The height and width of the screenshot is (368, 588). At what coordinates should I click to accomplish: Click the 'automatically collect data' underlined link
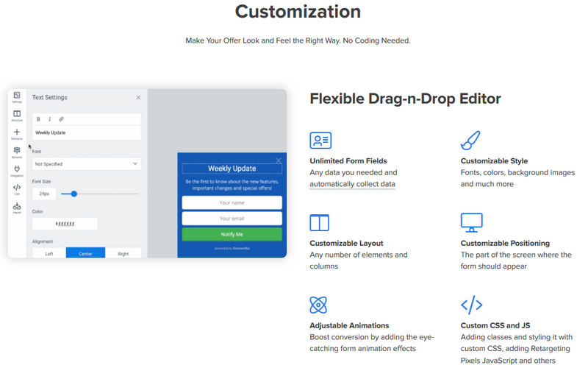tap(353, 184)
